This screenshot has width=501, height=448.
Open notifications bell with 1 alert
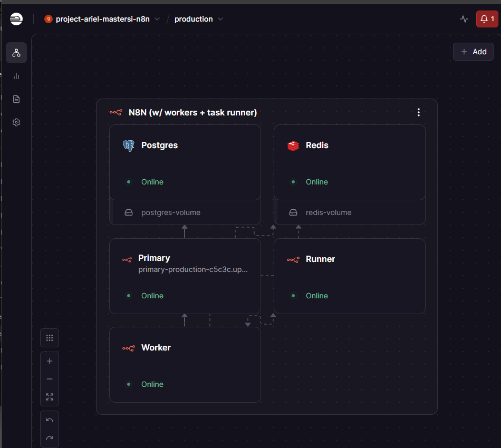click(x=487, y=19)
